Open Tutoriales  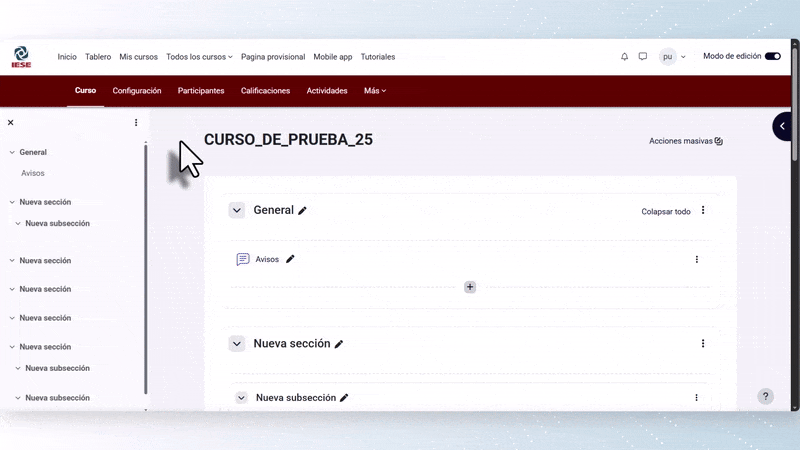pyautogui.click(x=378, y=57)
